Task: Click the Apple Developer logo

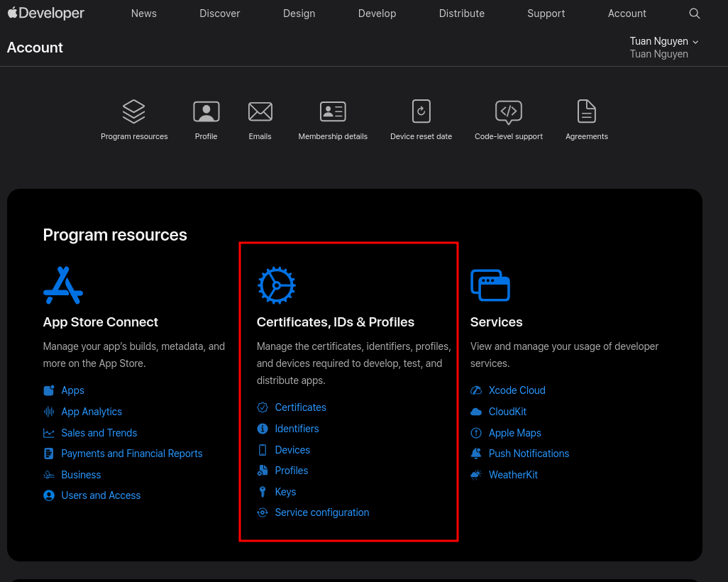Action: 46,13
